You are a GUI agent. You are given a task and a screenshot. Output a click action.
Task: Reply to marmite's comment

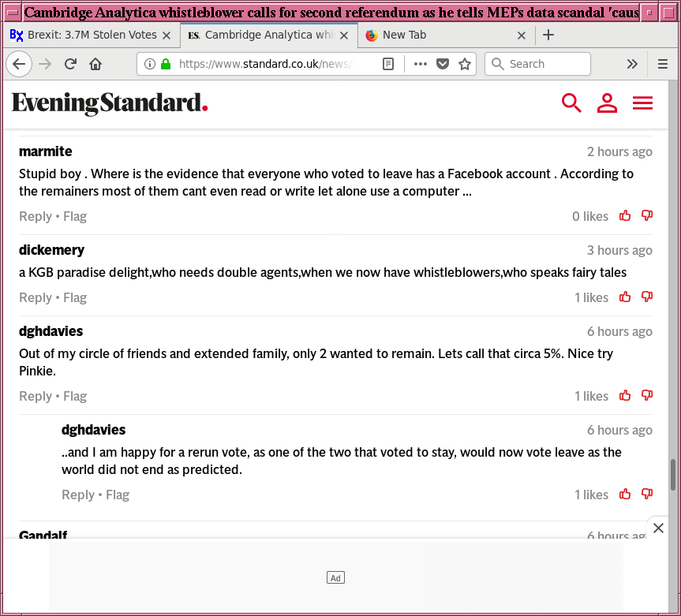(x=36, y=216)
